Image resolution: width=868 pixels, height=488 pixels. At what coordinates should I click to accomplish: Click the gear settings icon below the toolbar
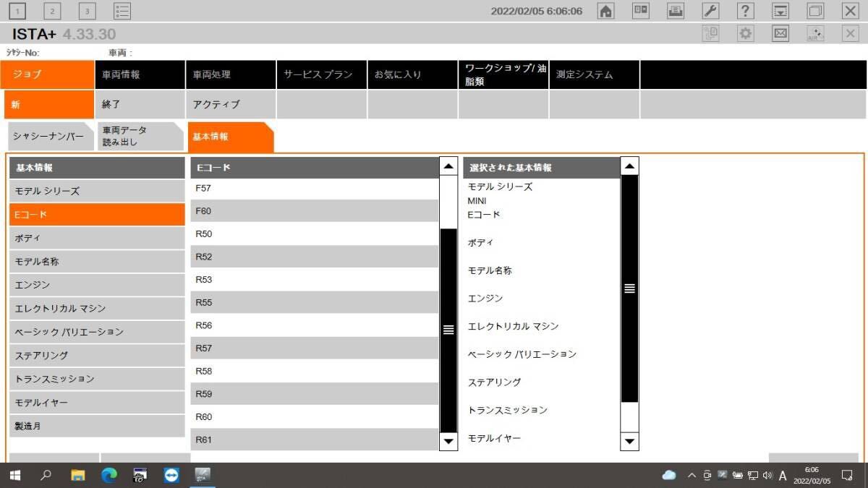pyautogui.click(x=746, y=33)
